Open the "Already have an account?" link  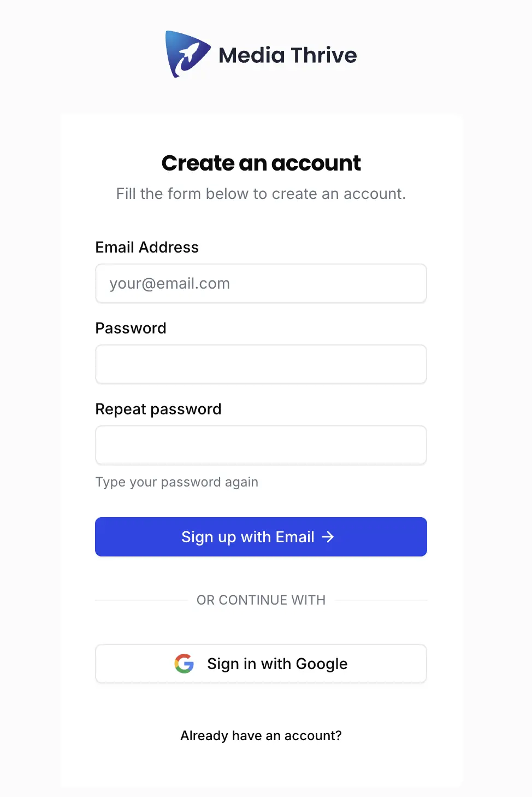point(261,736)
